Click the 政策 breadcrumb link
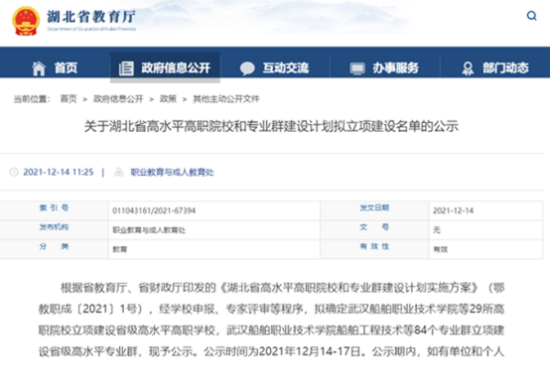The width and height of the screenshot is (550, 392). 168,99
